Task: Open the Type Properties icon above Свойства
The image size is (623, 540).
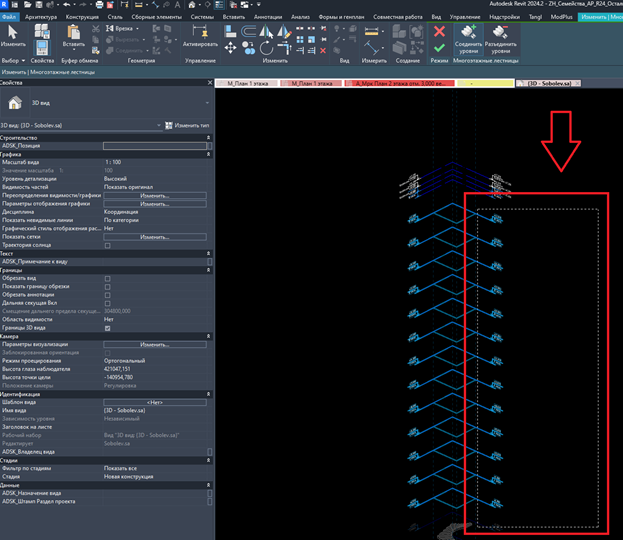Action: click(42, 31)
